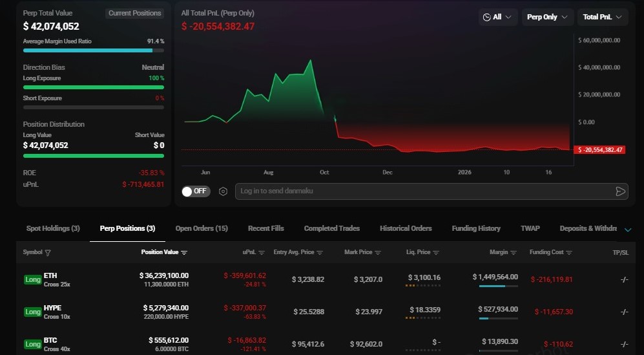Click HYPE row TP/SL -/- value
This screenshot has width=644, height=355.
(624, 312)
